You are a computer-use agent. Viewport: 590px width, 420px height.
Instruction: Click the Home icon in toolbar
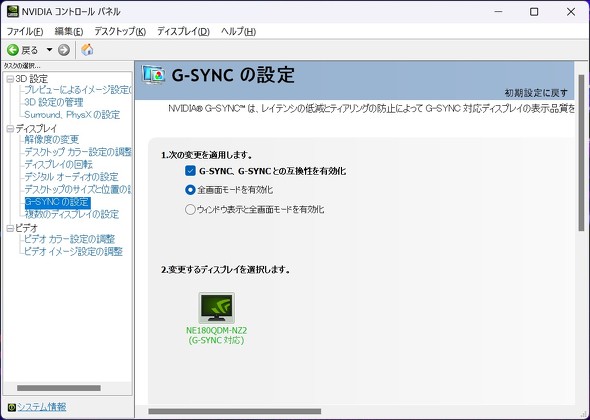pyautogui.click(x=87, y=50)
